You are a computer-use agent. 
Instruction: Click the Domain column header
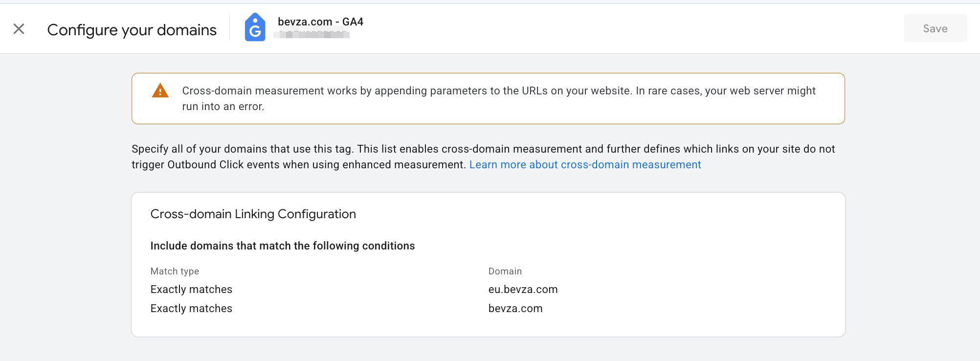(505, 271)
